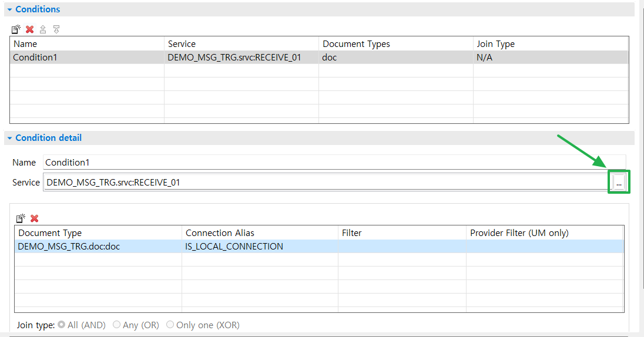
Task: Collapse the Conditions section
Action: click(x=9, y=9)
